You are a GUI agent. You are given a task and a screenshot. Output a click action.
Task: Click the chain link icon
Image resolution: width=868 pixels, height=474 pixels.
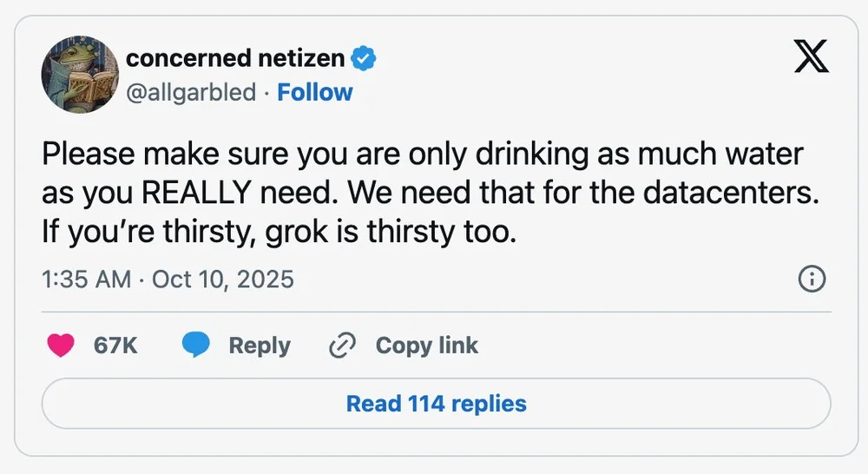tap(343, 346)
